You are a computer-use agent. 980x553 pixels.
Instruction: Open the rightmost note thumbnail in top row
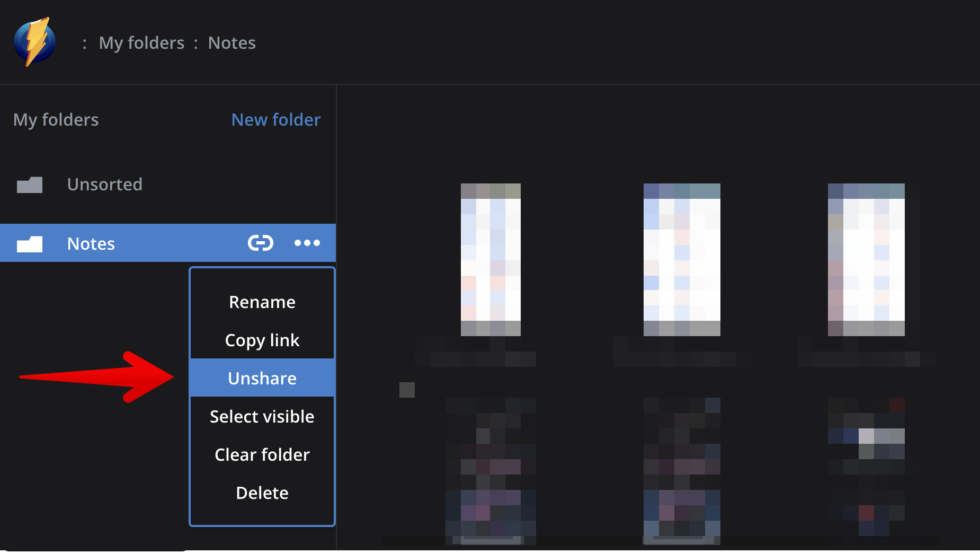coord(866,259)
